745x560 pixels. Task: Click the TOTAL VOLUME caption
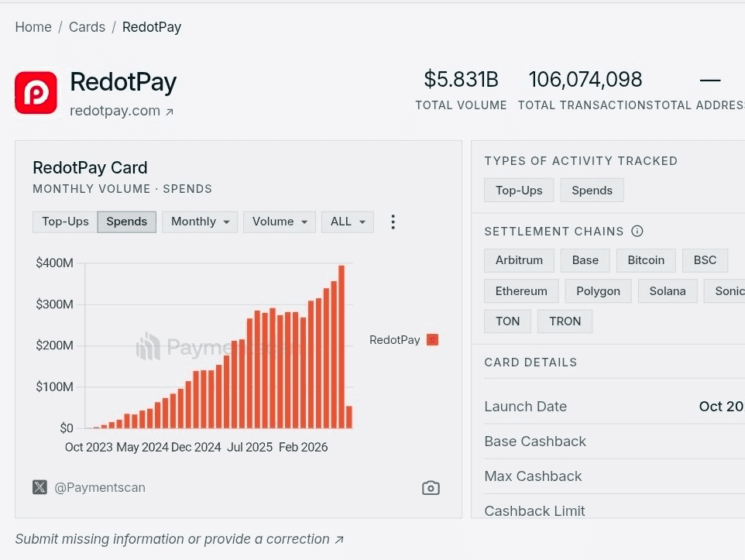pyautogui.click(x=461, y=105)
